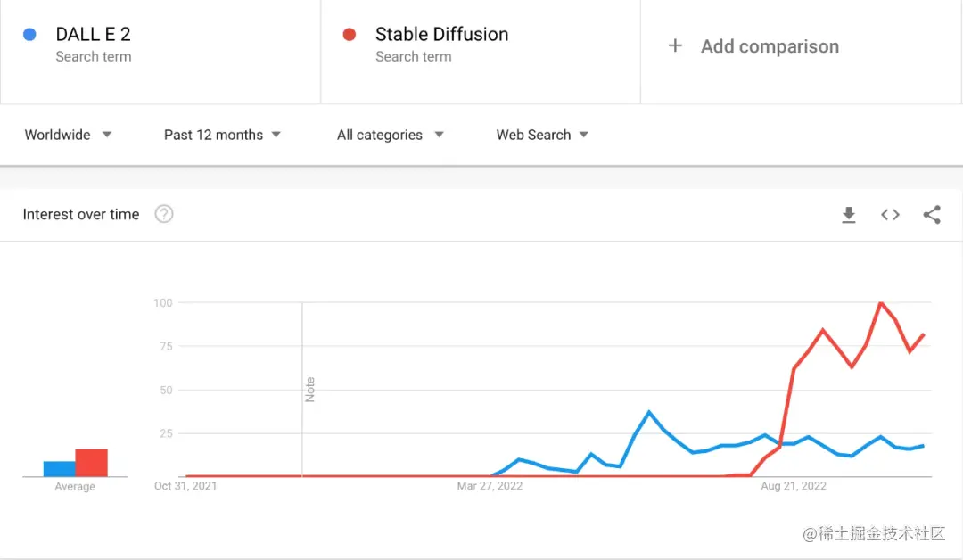Edit the DALL E 2 search term
Screen dimensions: 963x560
93,35
